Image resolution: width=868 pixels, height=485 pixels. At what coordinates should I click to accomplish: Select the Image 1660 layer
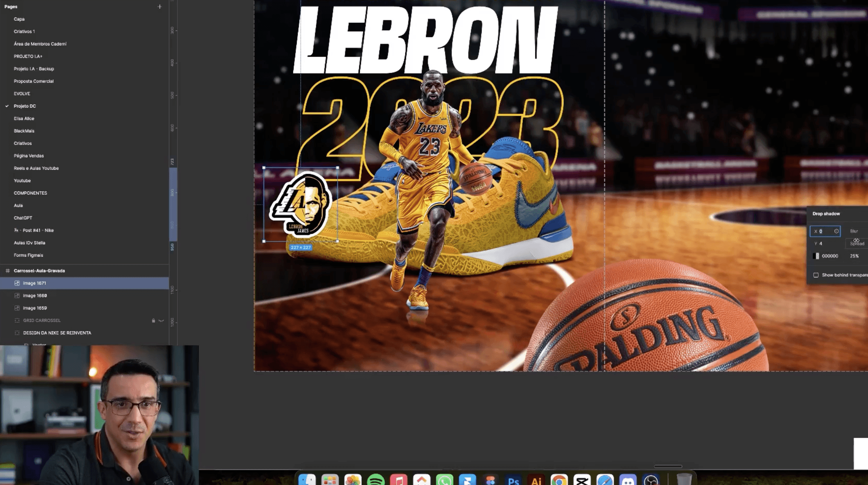coord(35,296)
